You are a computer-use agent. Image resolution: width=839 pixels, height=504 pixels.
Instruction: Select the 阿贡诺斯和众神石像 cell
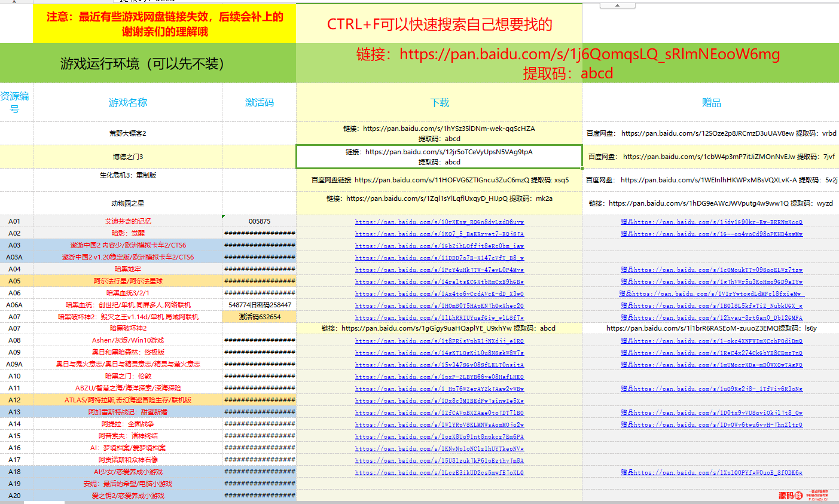127,460
